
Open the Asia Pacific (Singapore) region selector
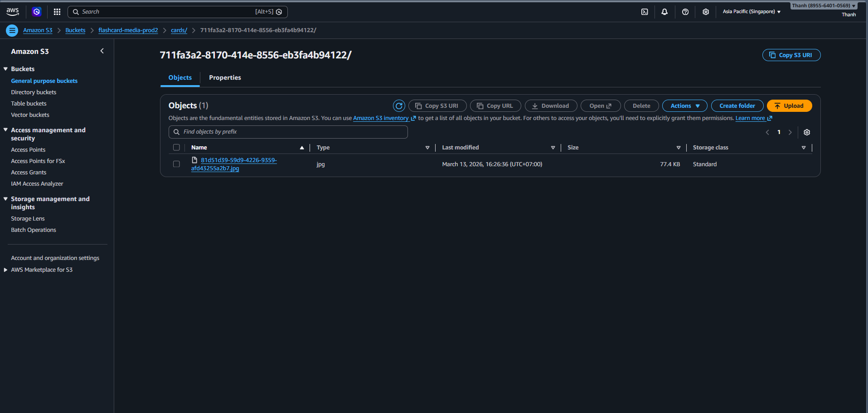(752, 12)
